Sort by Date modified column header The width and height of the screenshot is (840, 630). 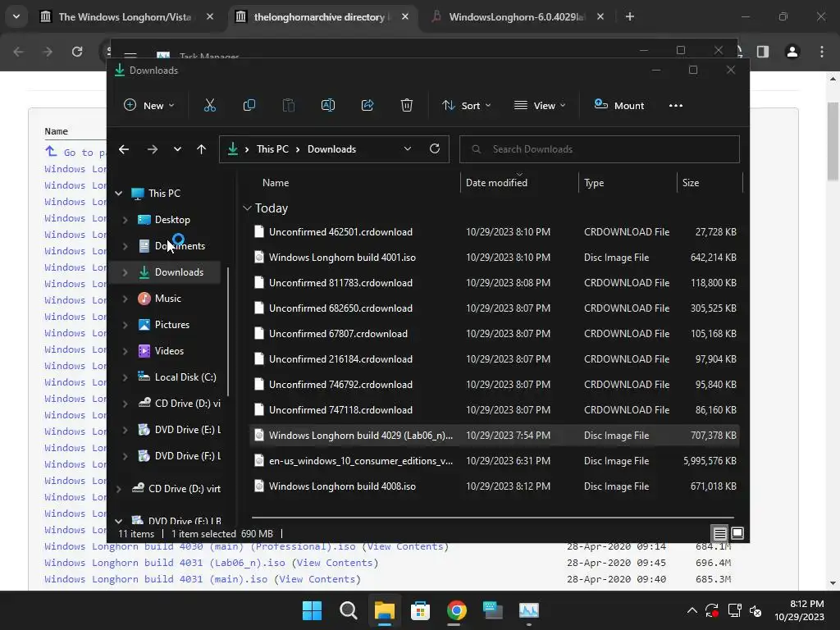496,183
